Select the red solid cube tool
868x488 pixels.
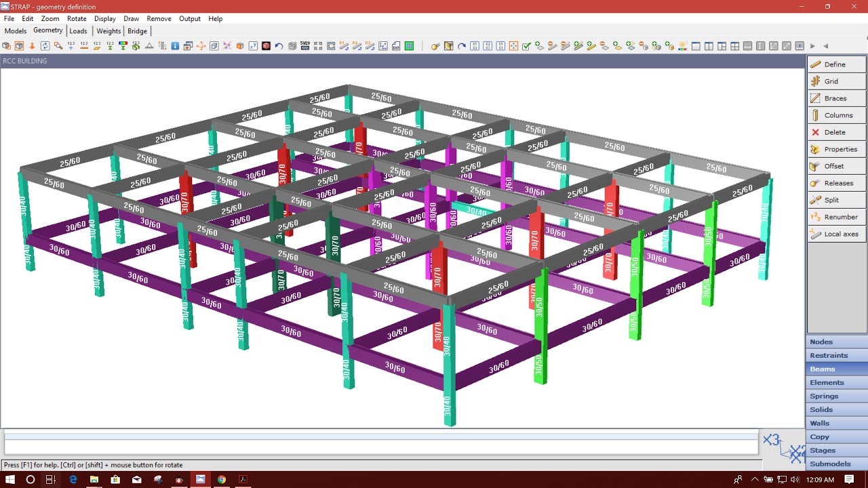click(x=265, y=45)
